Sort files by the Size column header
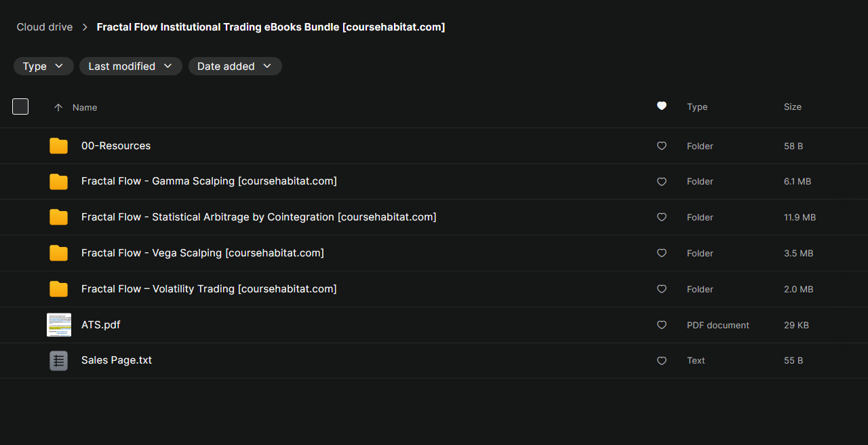This screenshot has height=445, width=868. [792, 107]
